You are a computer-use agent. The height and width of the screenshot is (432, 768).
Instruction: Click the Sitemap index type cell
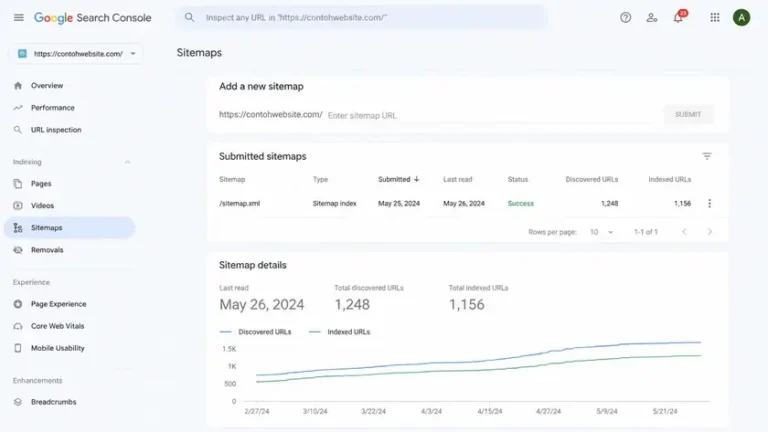pyautogui.click(x=335, y=204)
